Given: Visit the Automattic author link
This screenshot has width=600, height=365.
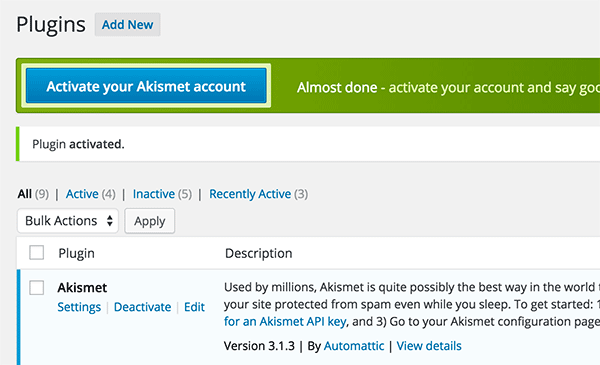Looking at the screenshot, I should point(354,346).
